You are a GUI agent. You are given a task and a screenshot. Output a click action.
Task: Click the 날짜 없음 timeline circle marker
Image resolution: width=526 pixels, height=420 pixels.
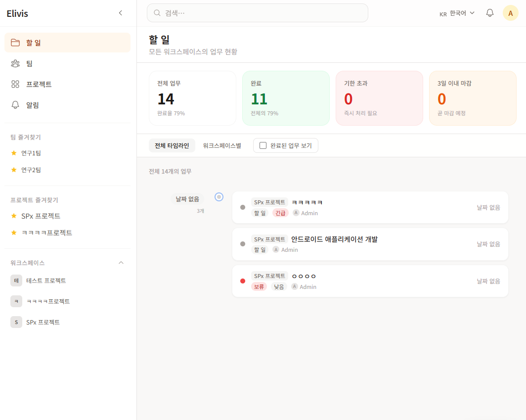coord(219,197)
